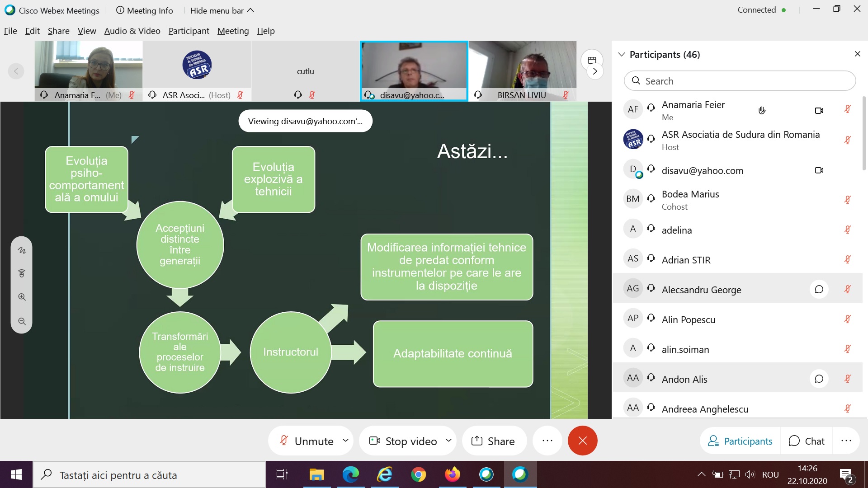Toggle the Unmute microphone button

307,441
